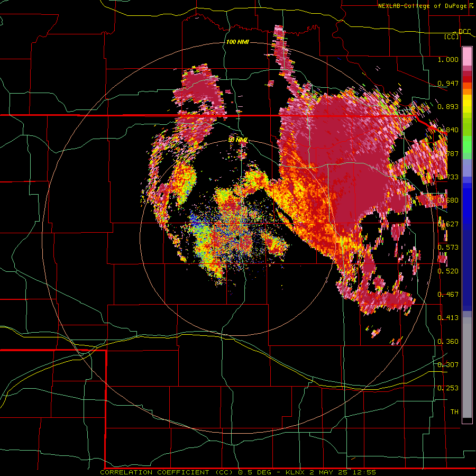Click the TH threshold legend label
Screen dimensions: 476x476
pos(454,411)
